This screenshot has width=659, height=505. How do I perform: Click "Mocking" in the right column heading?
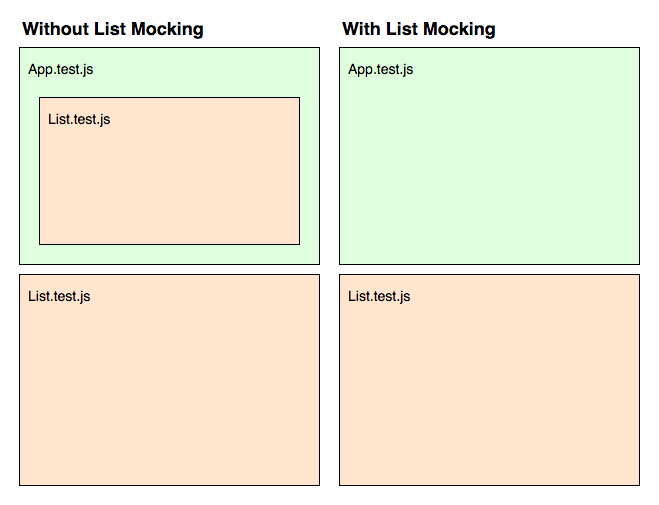point(460,29)
